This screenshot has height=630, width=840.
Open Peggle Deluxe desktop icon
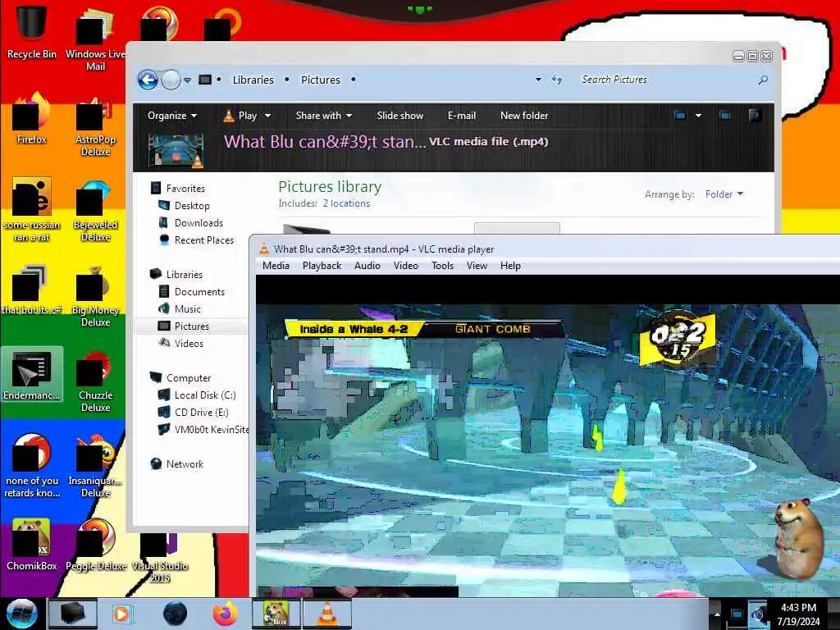point(95,545)
